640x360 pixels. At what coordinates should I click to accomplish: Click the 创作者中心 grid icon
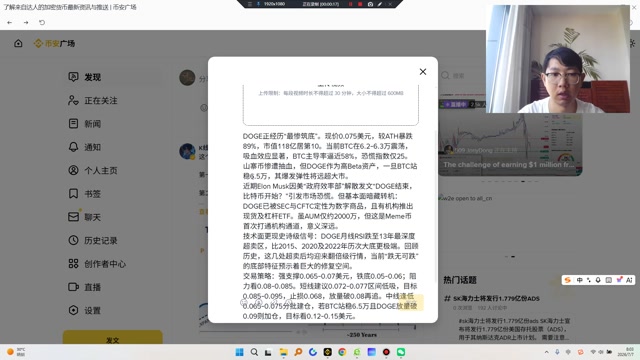click(x=73, y=264)
